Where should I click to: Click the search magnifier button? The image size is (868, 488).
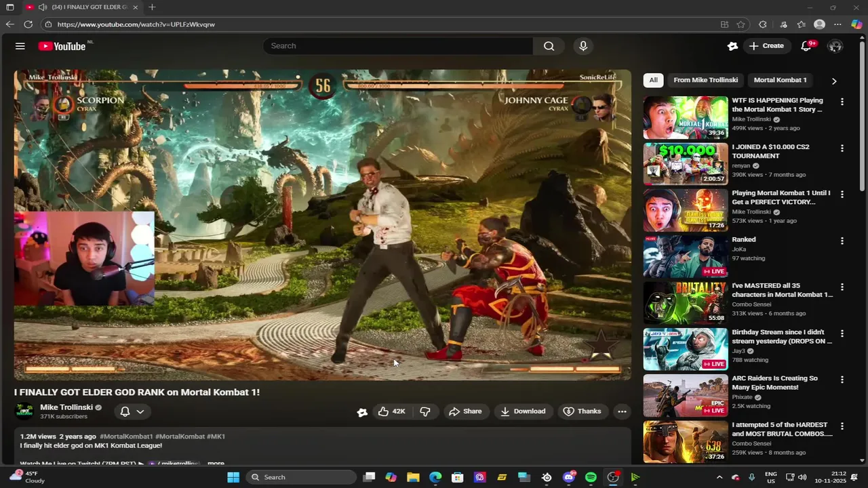[x=549, y=46]
